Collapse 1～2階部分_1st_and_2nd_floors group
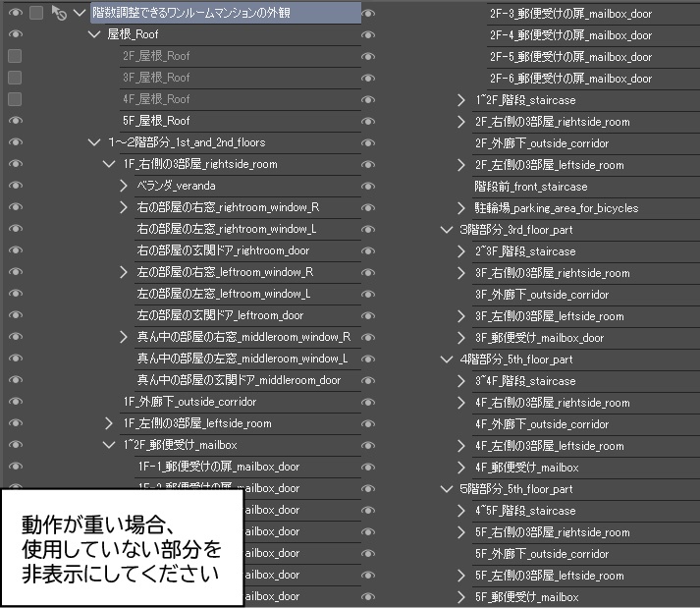Viewport: 700px width, 608px height. coord(93,142)
